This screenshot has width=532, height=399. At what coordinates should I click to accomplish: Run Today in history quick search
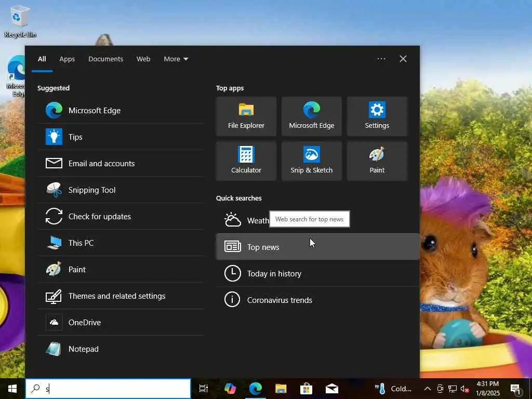317,273
